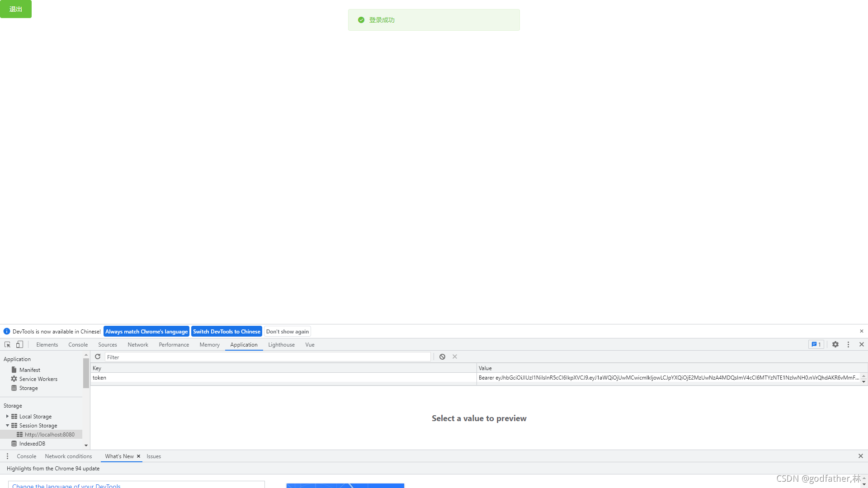Image resolution: width=868 pixels, height=488 pixels.
Task: Click Don't show again button
Action: pos(287,331)
